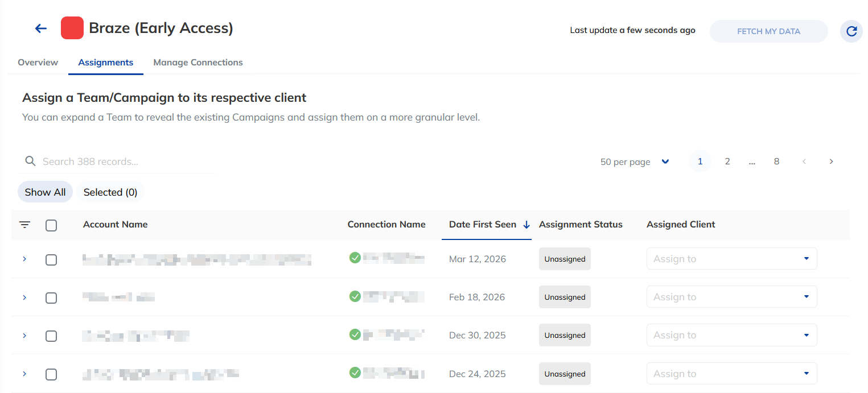The height and width of the screenshot is (393, 868).
Task: Click Unassigned badge in Mar 12, 2026 row
Action: pos(565,259)
